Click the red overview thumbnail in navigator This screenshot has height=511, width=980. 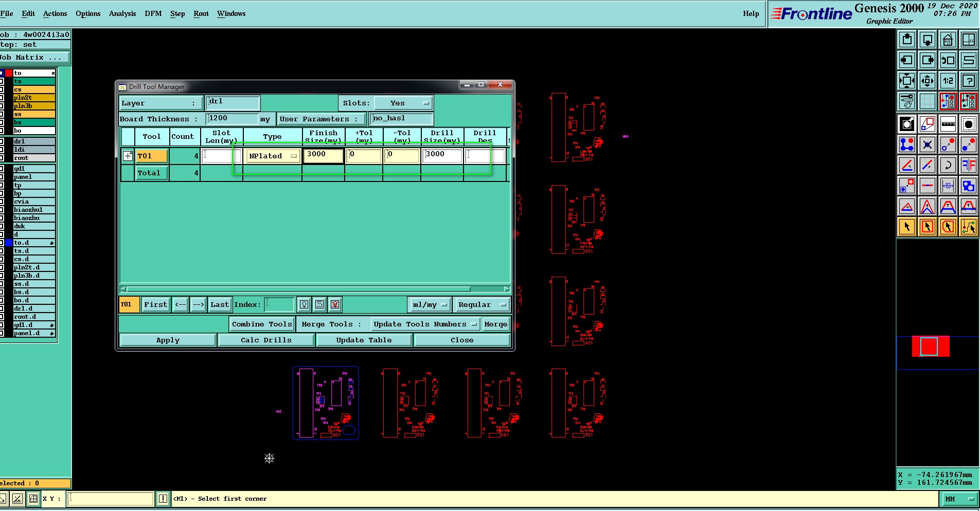pos(931,346)
